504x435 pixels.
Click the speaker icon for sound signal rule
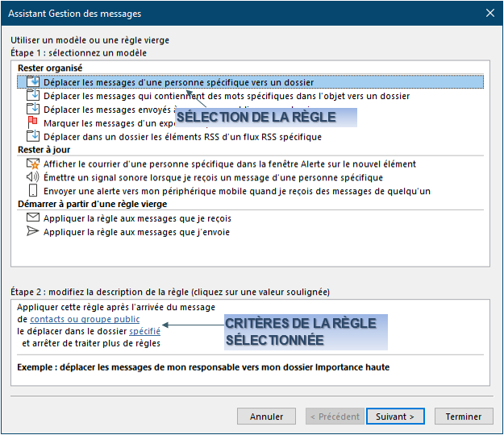(x=33, y=177)
